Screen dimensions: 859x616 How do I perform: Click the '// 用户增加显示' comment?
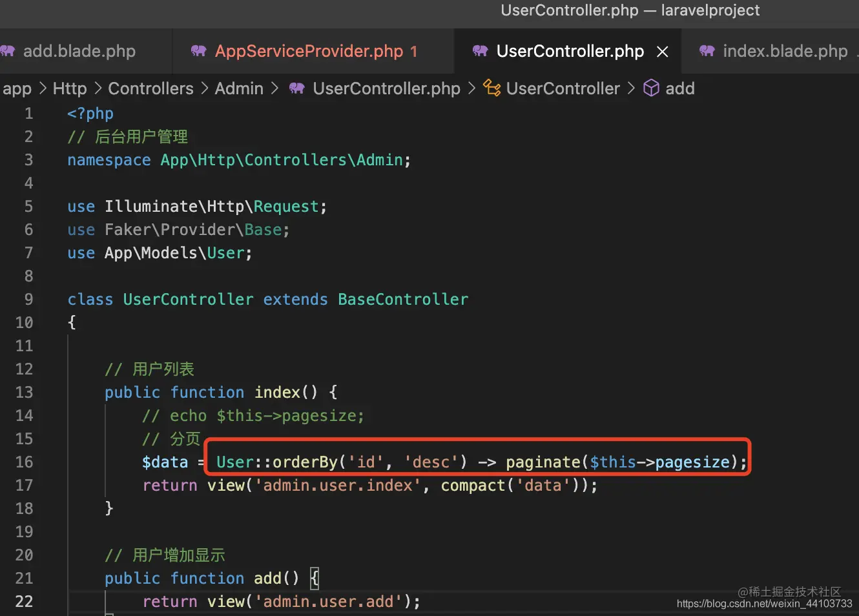165,555
